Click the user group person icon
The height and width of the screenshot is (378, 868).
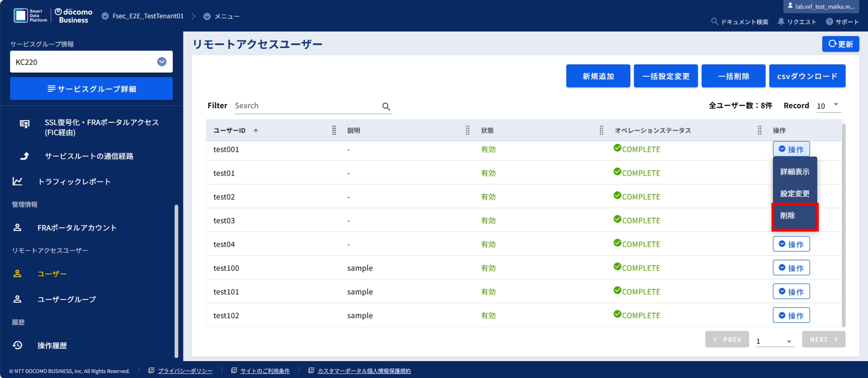coord(18,299)
